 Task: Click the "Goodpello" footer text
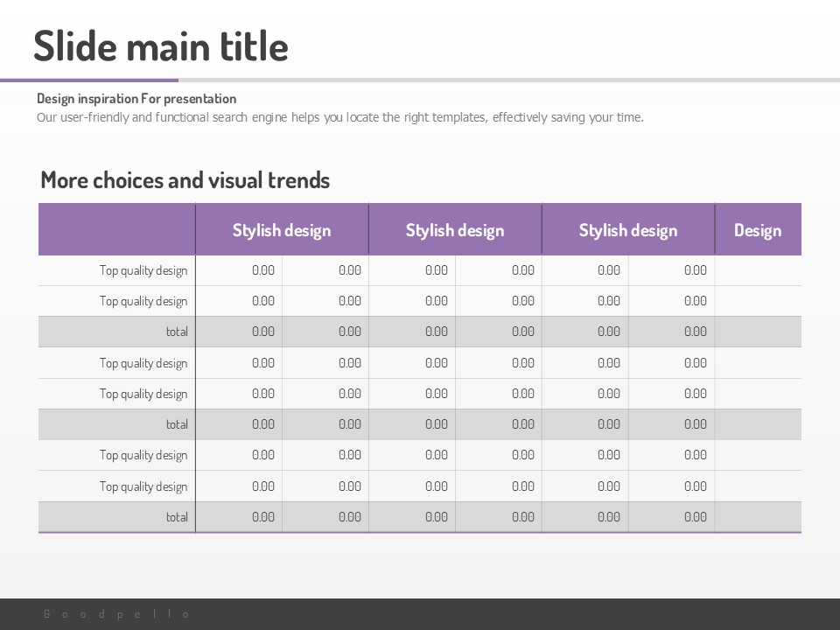tap(117, 614)
